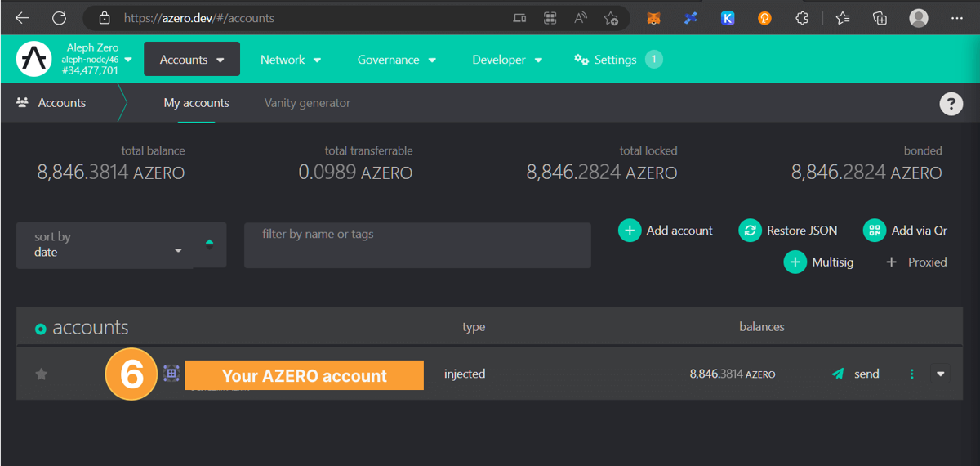Switch to the My accounts tab
The image size is (980, 466).
[x=196, y=103]
